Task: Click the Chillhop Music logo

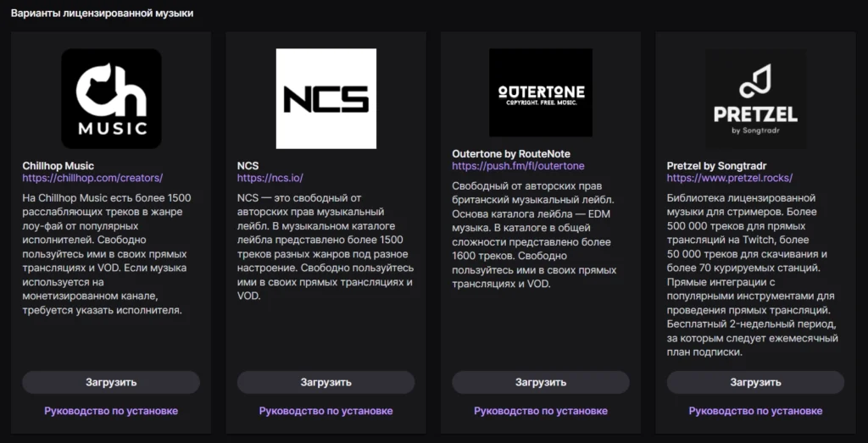Action: click(x=111, y=98)
